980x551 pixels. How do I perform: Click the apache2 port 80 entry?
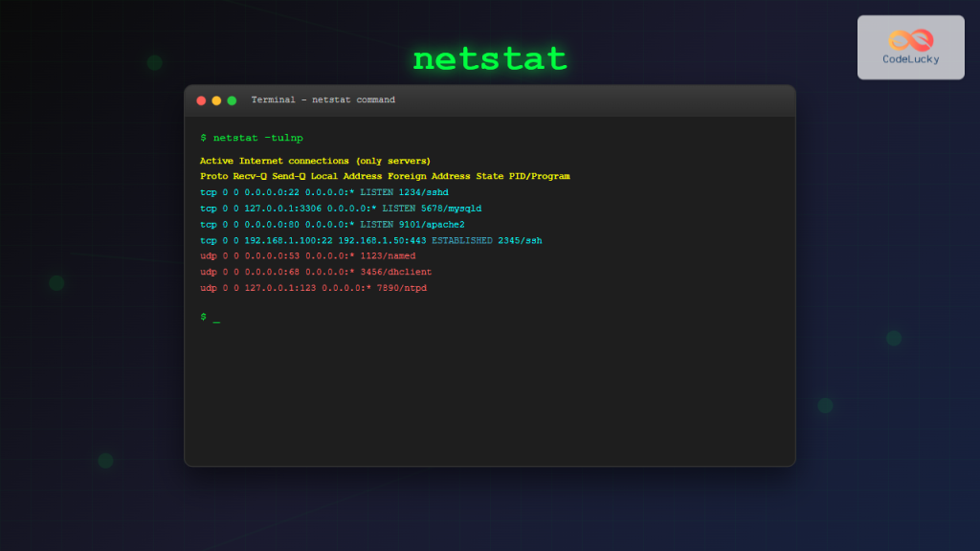point(329,224)
